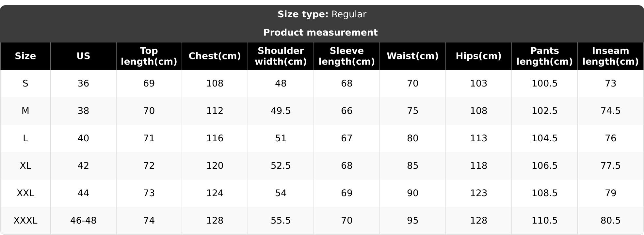This screenshot has height=235, width=644.
Task: Select the M size row label
Action: point(25,111)
